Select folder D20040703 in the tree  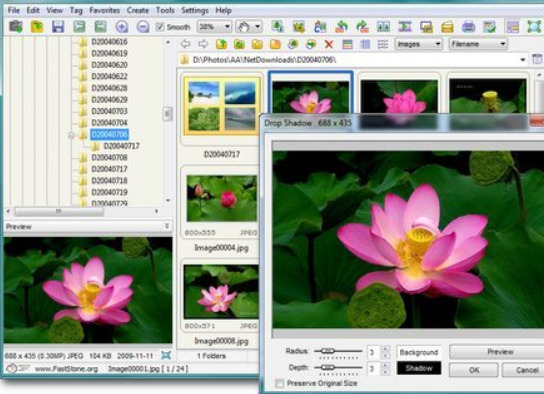click(109, 111)
